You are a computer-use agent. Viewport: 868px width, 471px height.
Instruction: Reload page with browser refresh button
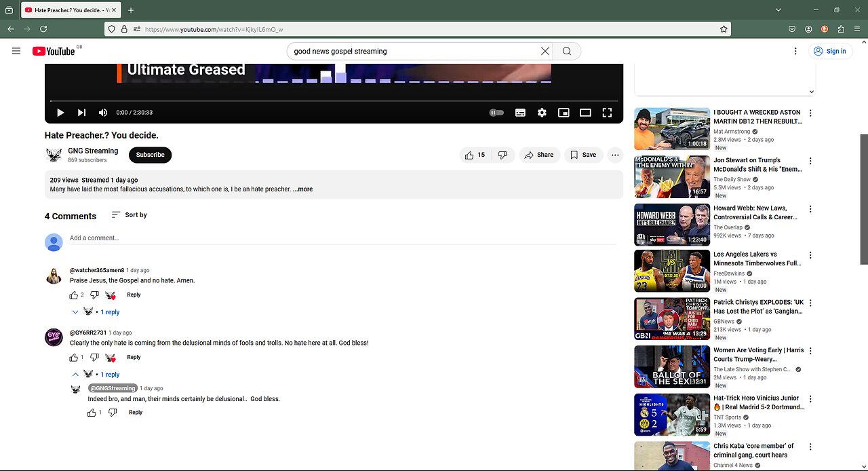click(x=43, y=29)
